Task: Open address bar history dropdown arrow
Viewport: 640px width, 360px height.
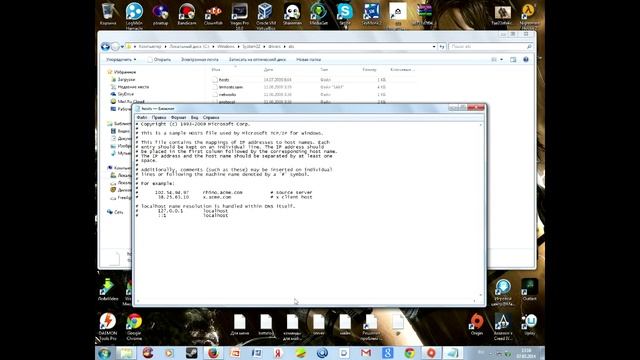Action: (434, 47)
